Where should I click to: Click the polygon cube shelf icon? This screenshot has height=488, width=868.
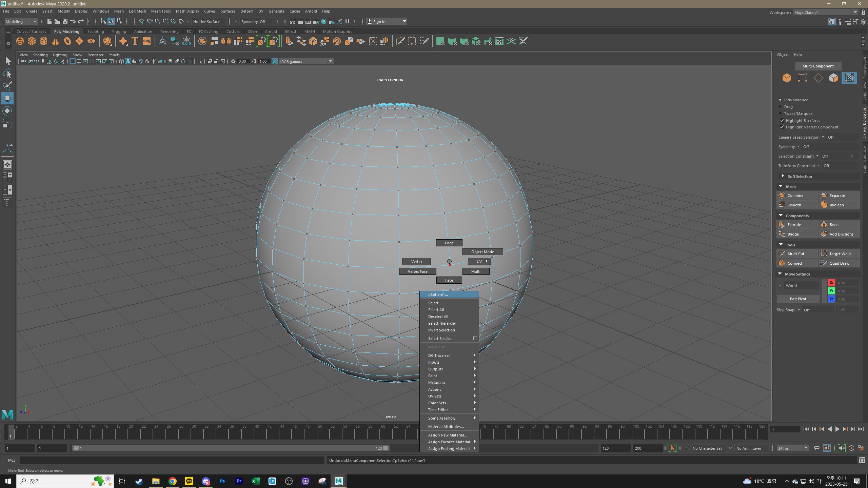coord(32,41)
